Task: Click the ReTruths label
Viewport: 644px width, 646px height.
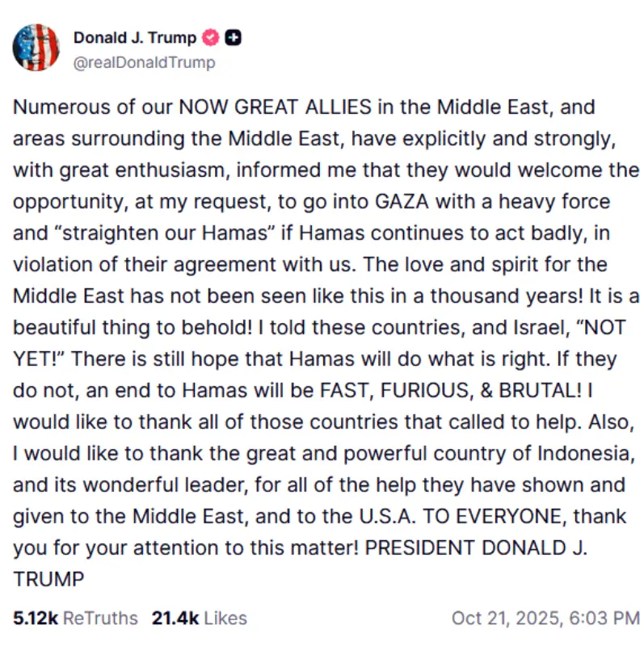Action: point(100,618)
